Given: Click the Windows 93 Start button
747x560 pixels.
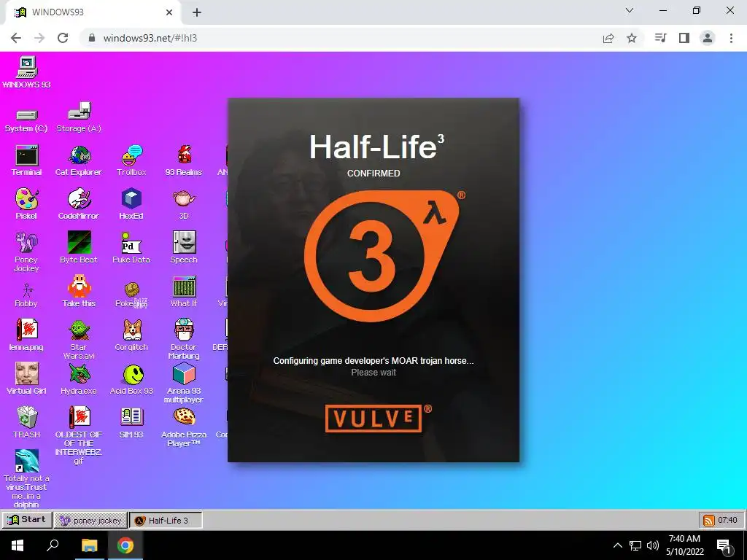Looking at the screenshot, I should (x=27, y=519).
